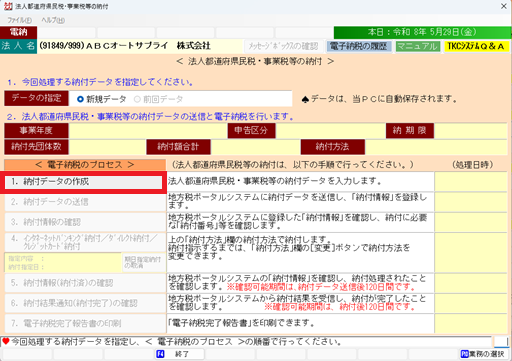This screenshot has height=361, width=512.
Task: Open the マニュアル button
Action: pyautogui.click(x=418, y=46)
